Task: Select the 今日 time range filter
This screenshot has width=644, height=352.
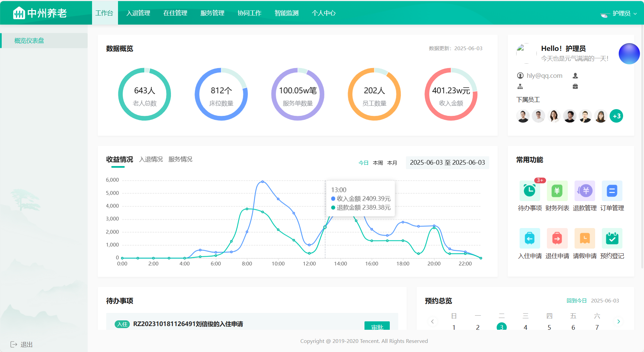Action: 363,163
